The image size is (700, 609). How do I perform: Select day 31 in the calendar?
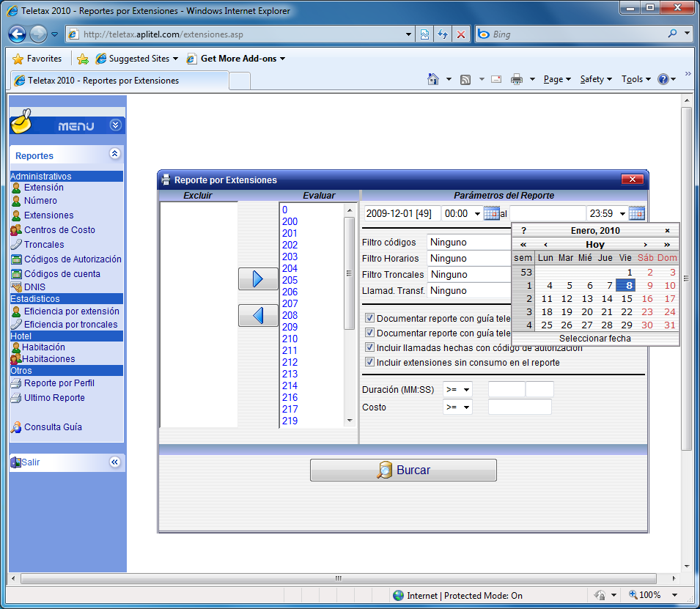pos(669,325)
